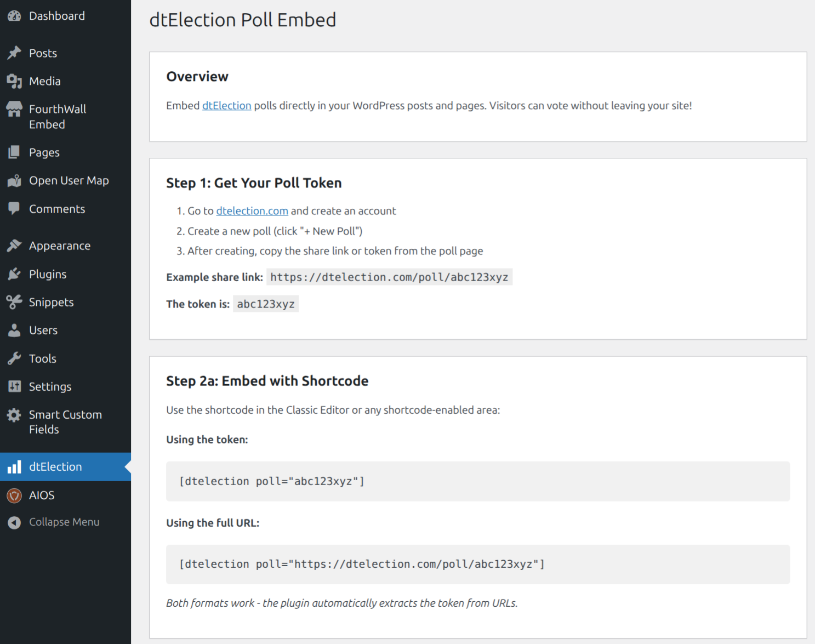815x644 pixels.
Task: Open the Smart Custom Fields gear icon
Action: click(14, 415)
